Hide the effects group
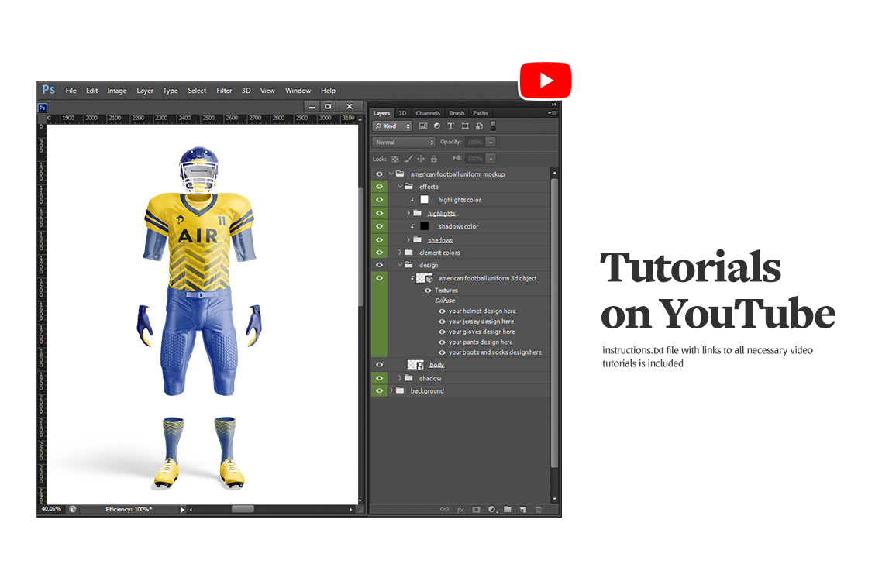 pyautogui.click(x=379, y=187)
